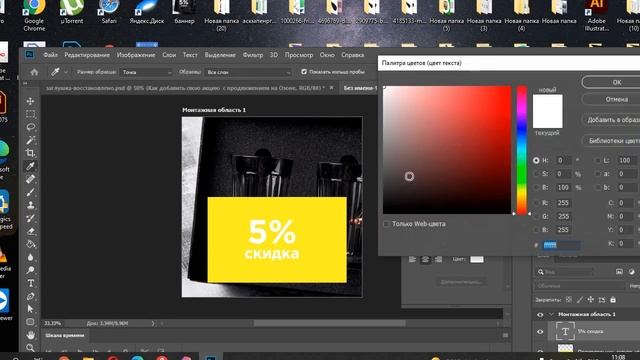
Task: Enable the Только Web-цвета checkbox
Action: 386,224
